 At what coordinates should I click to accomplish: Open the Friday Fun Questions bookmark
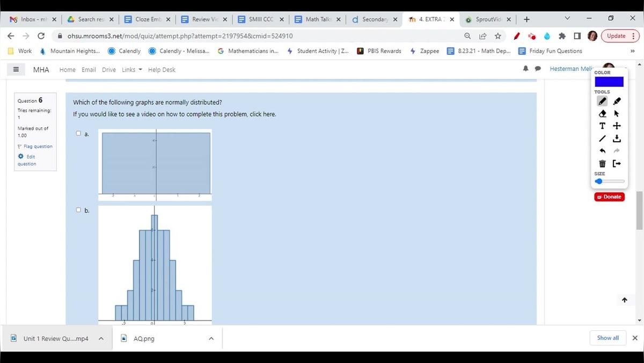click(x=550, y=51)
